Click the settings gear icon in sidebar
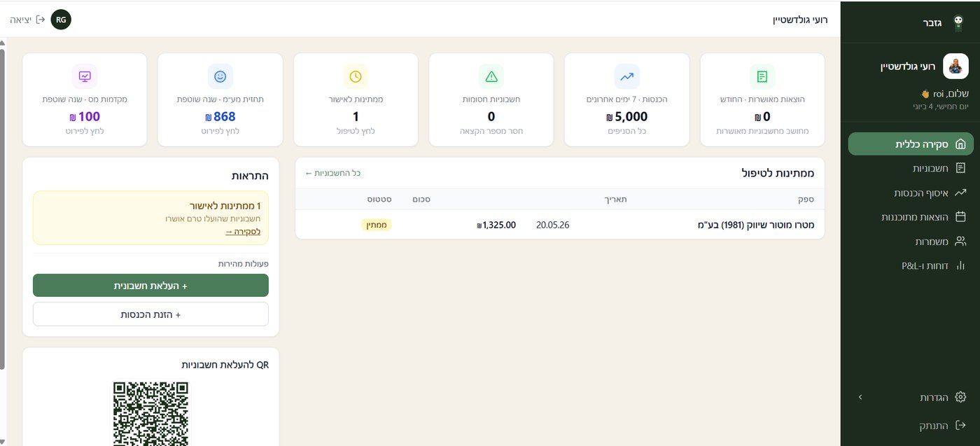The image size is (980, 446). coord(960,397)
